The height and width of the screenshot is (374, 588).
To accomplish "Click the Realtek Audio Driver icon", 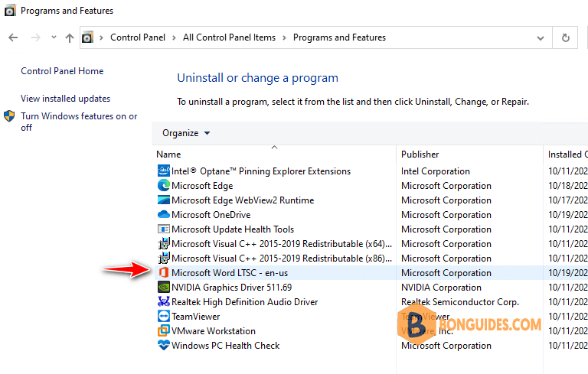I will pyautogui.click(x=164, y=301).
